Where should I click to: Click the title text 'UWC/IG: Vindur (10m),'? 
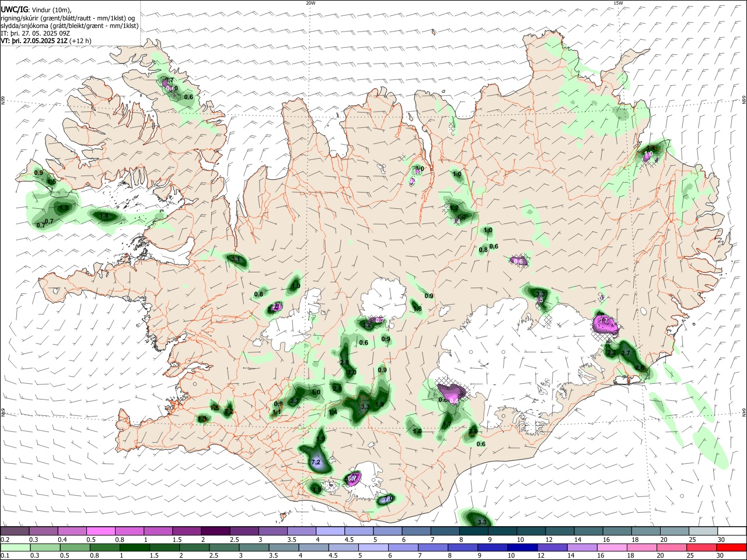pos(36,9)
